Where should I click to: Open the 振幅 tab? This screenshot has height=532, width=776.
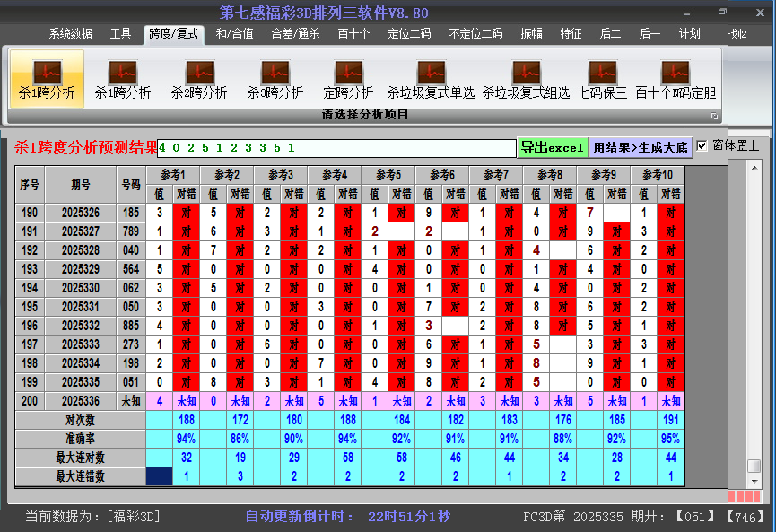point(532,34)
